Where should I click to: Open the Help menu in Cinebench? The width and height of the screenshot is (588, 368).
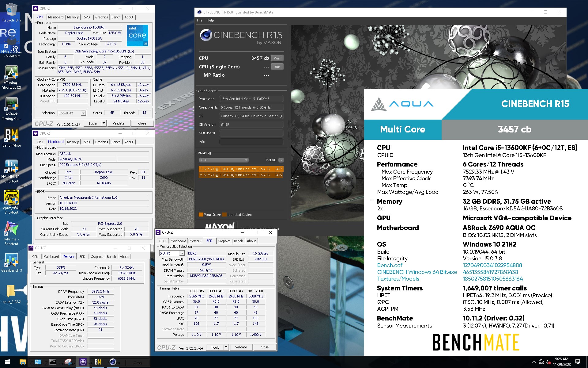(210, 20)
